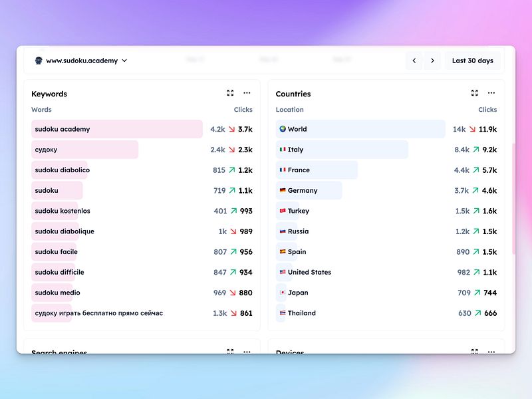Open the Keywords panel more options menu
This screenshot has width=532, height=399.
coord(247,93)
